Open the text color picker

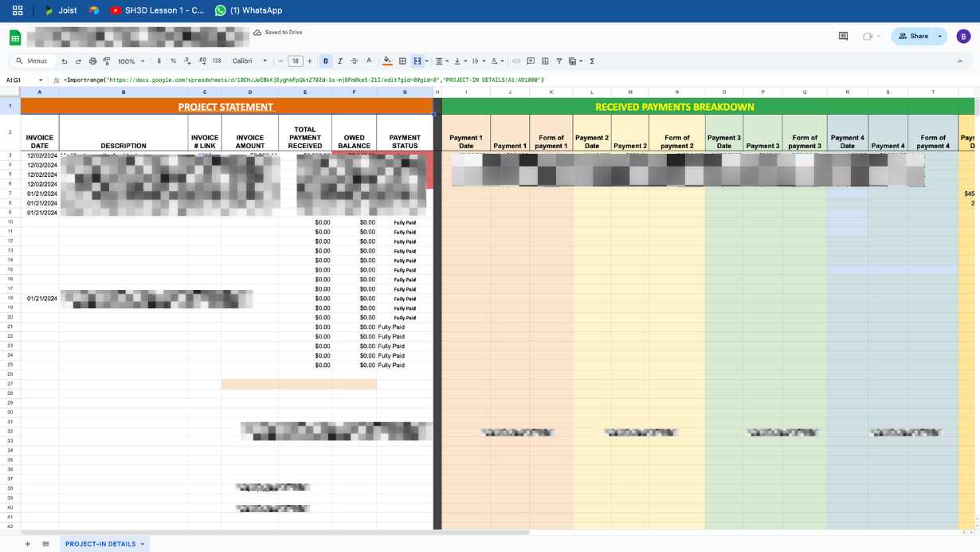click(x=369, y=61)
